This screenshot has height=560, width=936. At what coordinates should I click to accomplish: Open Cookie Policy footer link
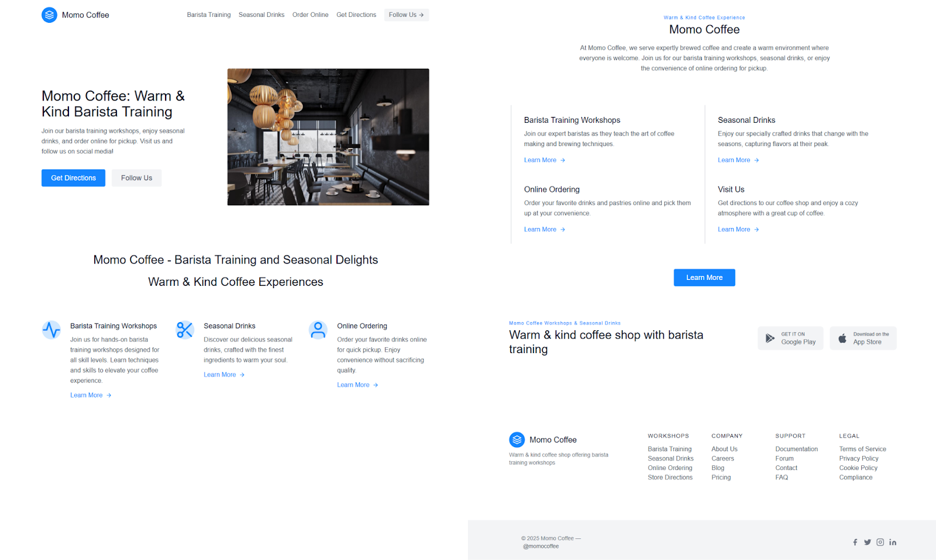click(x=858, y=468)
